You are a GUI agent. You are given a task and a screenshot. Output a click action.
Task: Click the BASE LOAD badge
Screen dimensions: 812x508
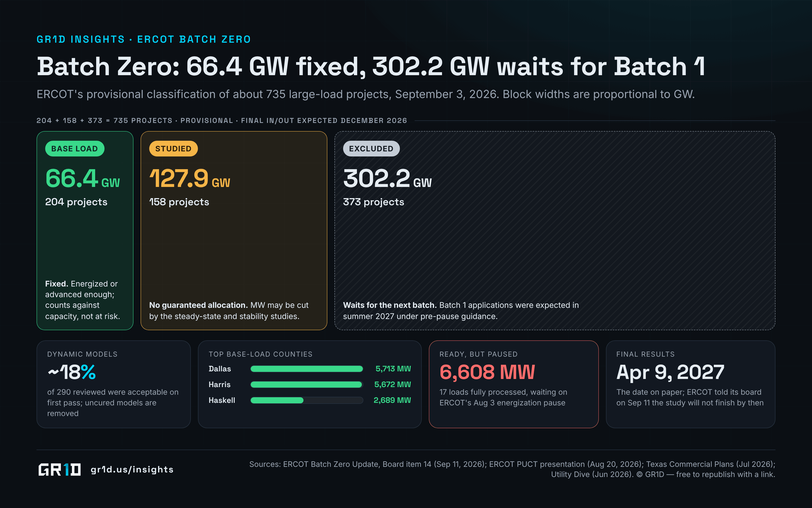click(75, 149)
